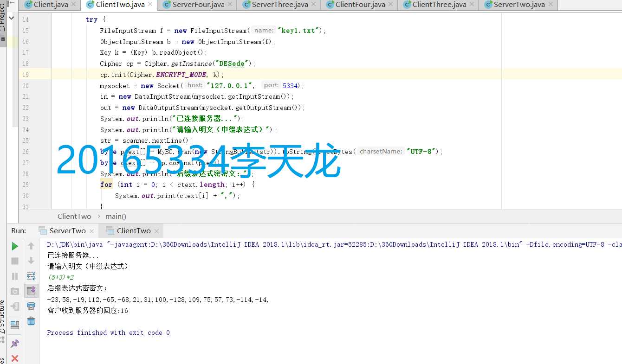622x364 pixels.
Task: Click the Up the Stack Trace arrow
Action: tap(31, 246)
